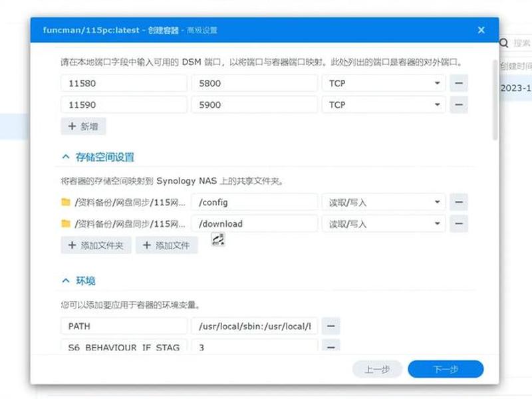Delete the PATH environment variable
Screen dimensions: 532x399
coord(331,326)
